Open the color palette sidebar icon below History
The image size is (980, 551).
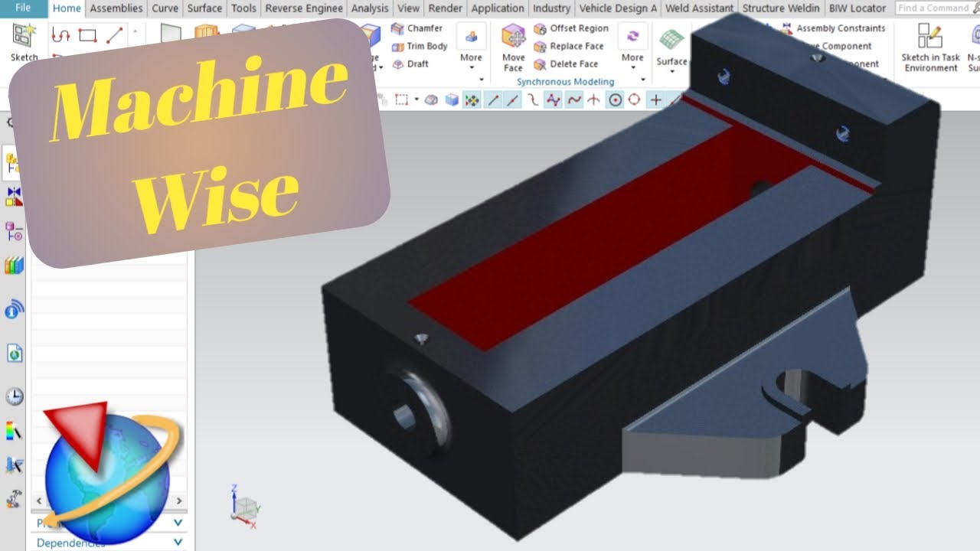pyautogui.click(x=14, y=431)
